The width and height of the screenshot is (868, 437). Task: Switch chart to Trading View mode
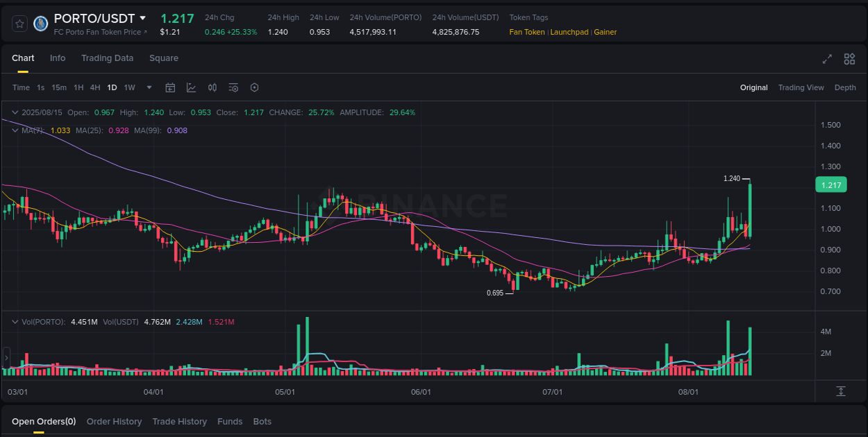801,87
